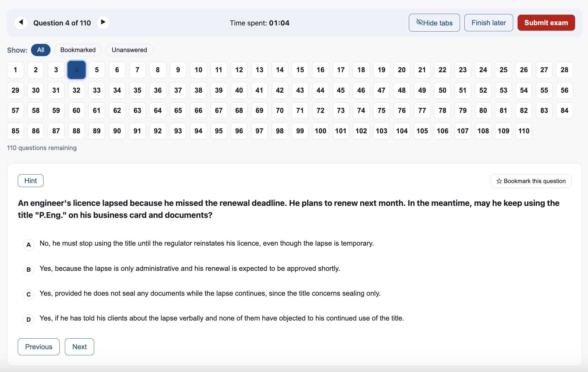The image size is (588, 372).
Task: Select question 57 tile
Action: (15, 111)
